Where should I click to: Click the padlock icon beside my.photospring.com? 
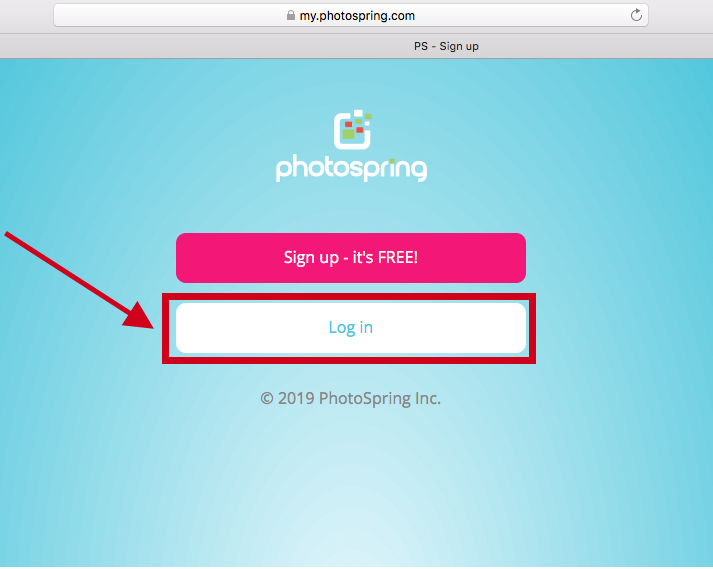click(x=291, y=15)
